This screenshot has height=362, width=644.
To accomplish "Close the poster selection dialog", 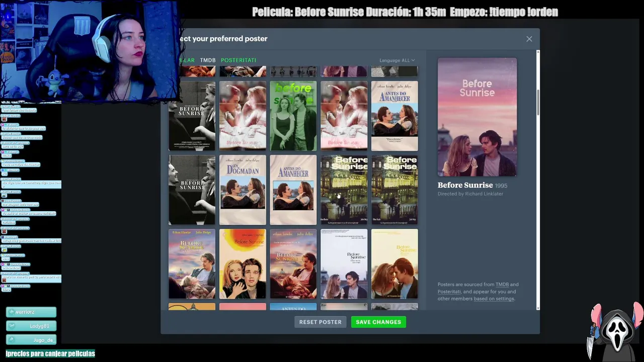I will (x=529, y=39).
